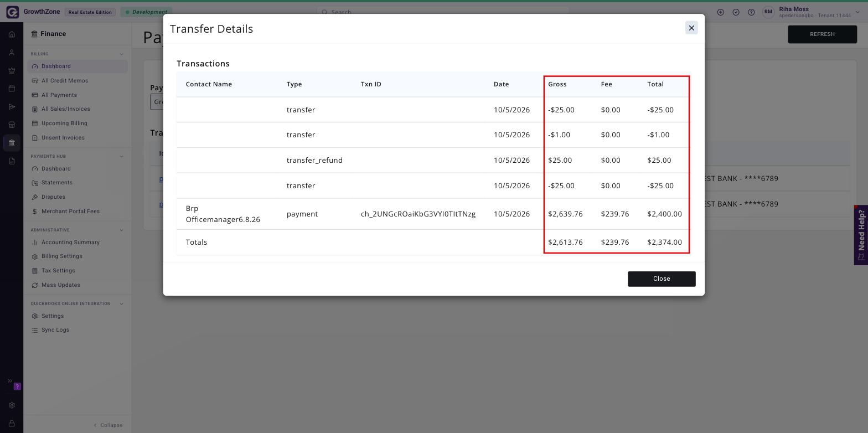Click the RM user avatar
The height and width of the screenshot is (433, 868).
pos(768,12)
